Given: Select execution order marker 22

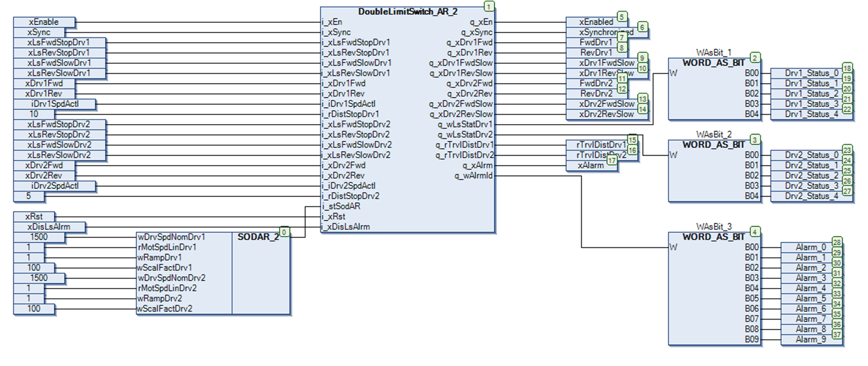Looking at the screenshot, I should click(848, 109).
